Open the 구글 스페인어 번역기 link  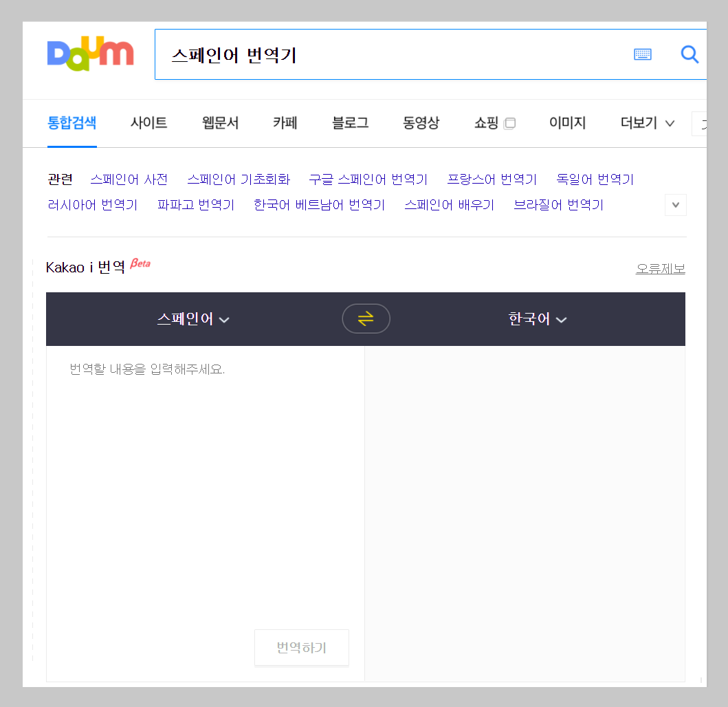point(368,180)
